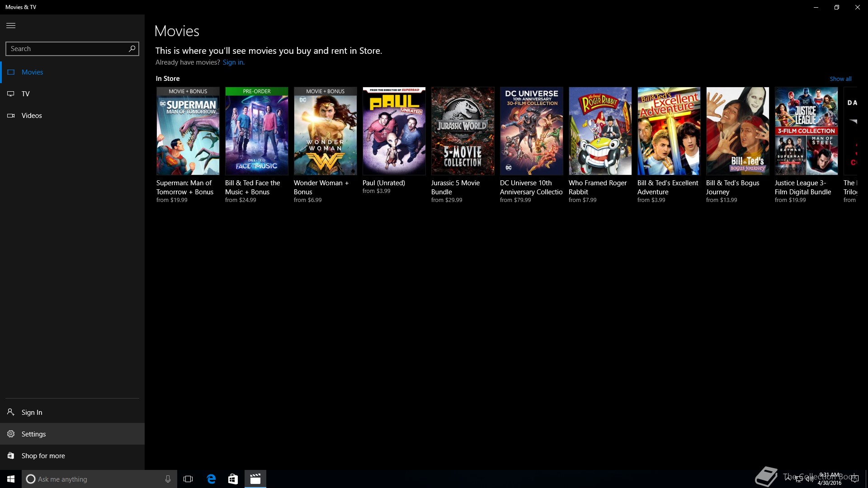Viewport: 868px width, 488px height.
Task: Click the Cortana microphone icon
Action: coord(168,479)
